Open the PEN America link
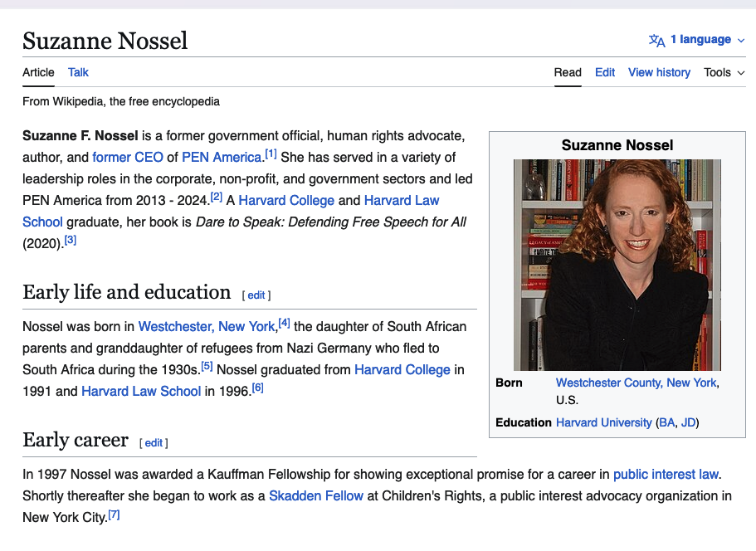This screenshot has height=551, width=756. (x=222, y=157)
